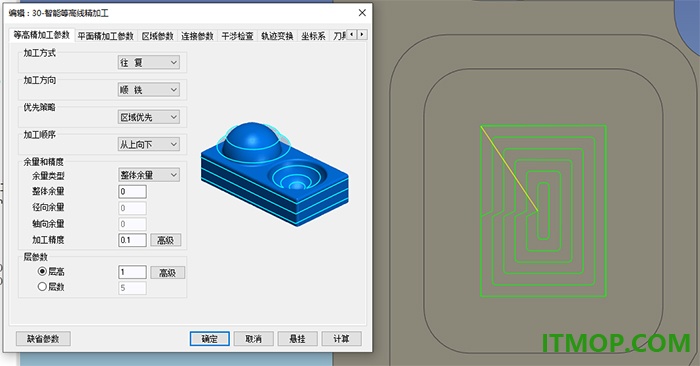The height and width of the screenshot is (366, 700).
Task: Select the 层高 radio button
Action: [x=42, y=271]
